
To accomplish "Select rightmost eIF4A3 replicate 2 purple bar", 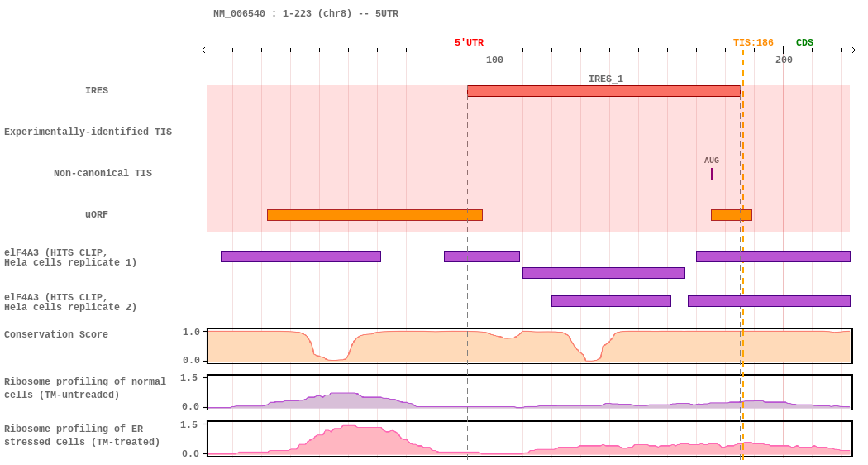I will (x=769, y=301).
